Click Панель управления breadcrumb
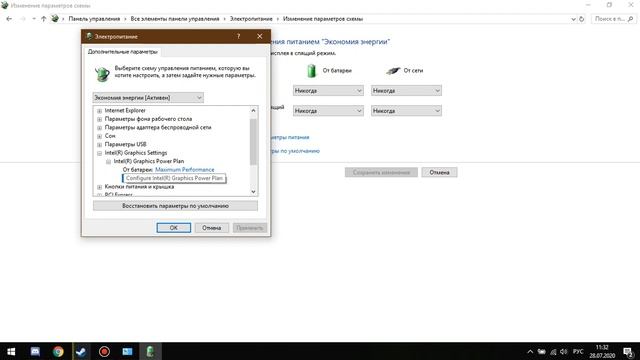 94,19
